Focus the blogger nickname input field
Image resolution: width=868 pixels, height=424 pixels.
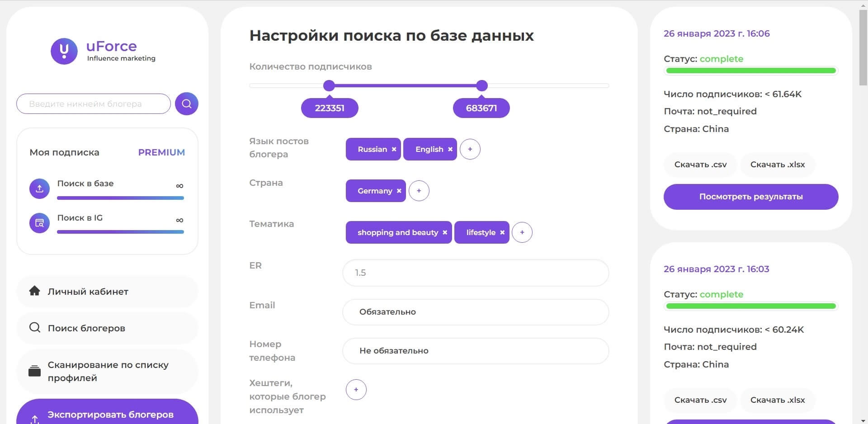94,104
